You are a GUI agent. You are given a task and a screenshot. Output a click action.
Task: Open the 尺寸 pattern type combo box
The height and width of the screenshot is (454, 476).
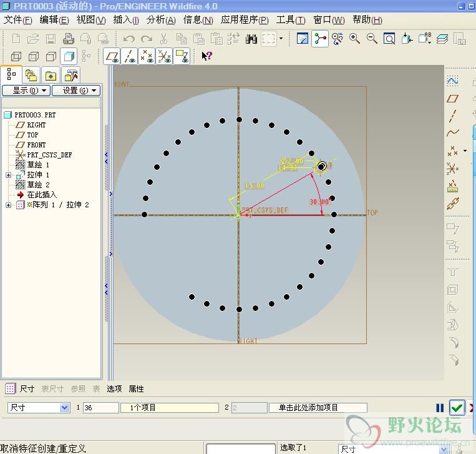point(39,408)
